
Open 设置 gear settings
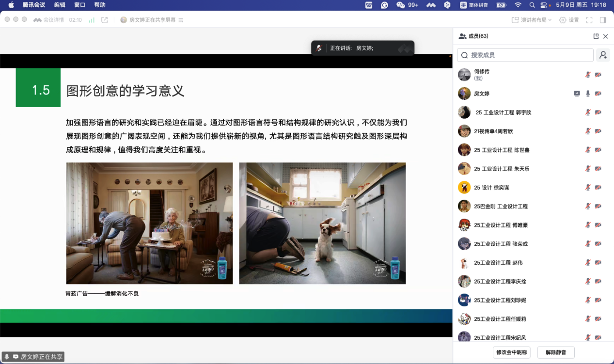point(569,20)
